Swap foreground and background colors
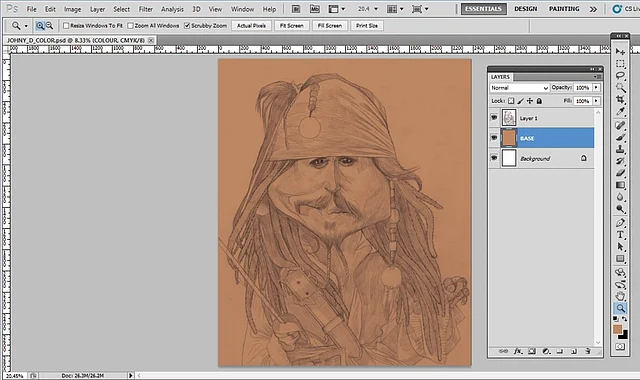The image size is (640, 380). pos(624,319)
